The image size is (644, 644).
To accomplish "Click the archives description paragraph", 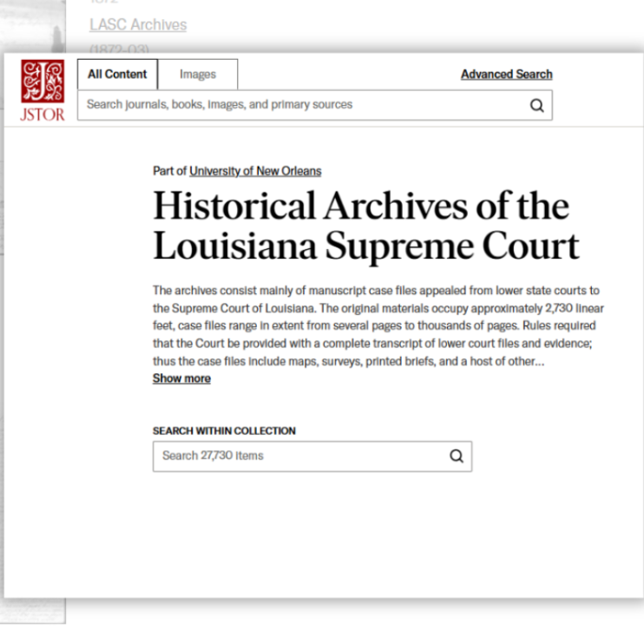I will pos(378,325).
